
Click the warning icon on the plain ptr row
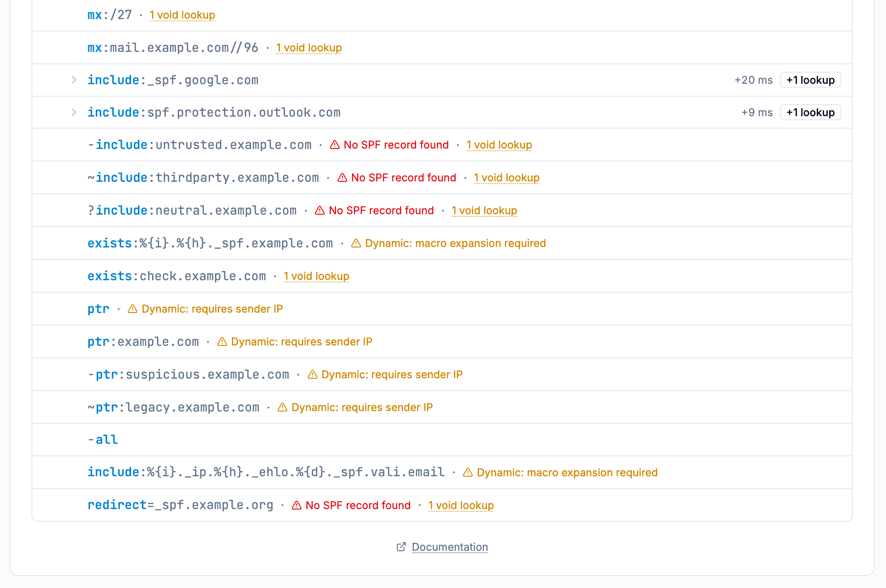click(x=133, y=309)
